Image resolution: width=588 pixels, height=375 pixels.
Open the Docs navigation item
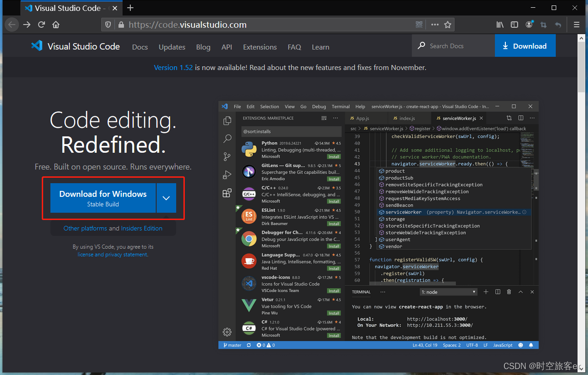point(140,47)
